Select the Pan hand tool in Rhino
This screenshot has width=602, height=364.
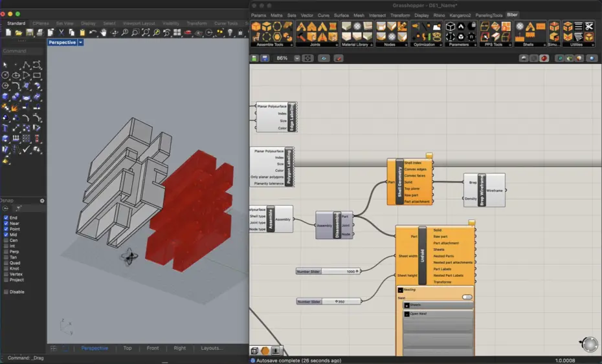coord(104,33)
